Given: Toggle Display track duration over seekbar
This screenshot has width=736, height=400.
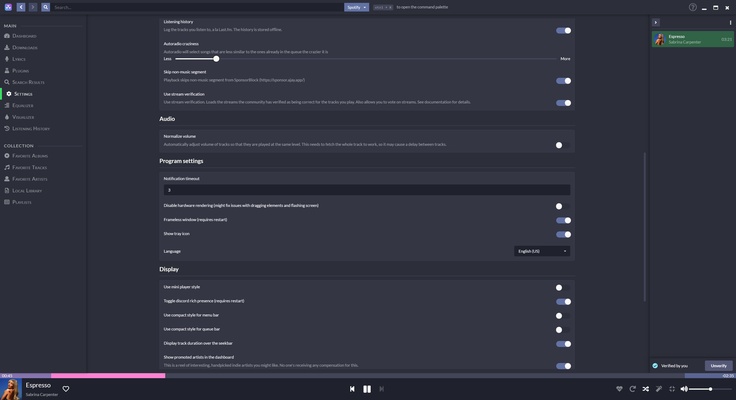Looking at the screenshot, I should [563, 344].
